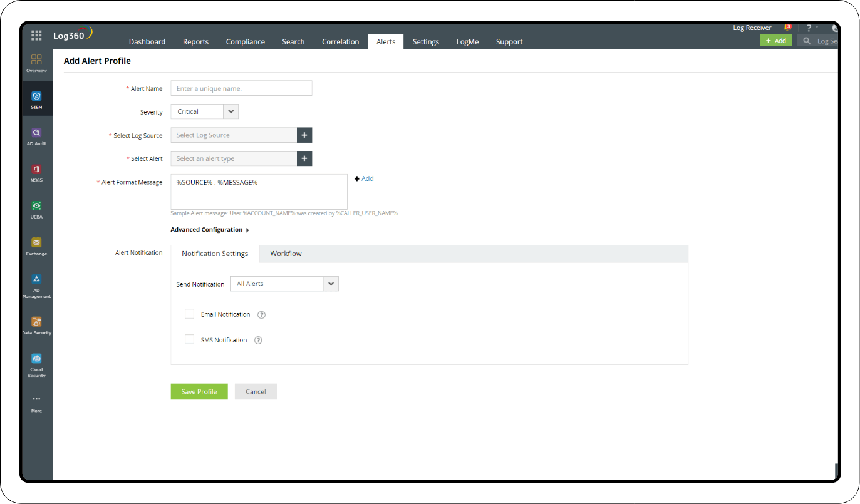Open Cloud Security sidebar module

tap(36, 365)
